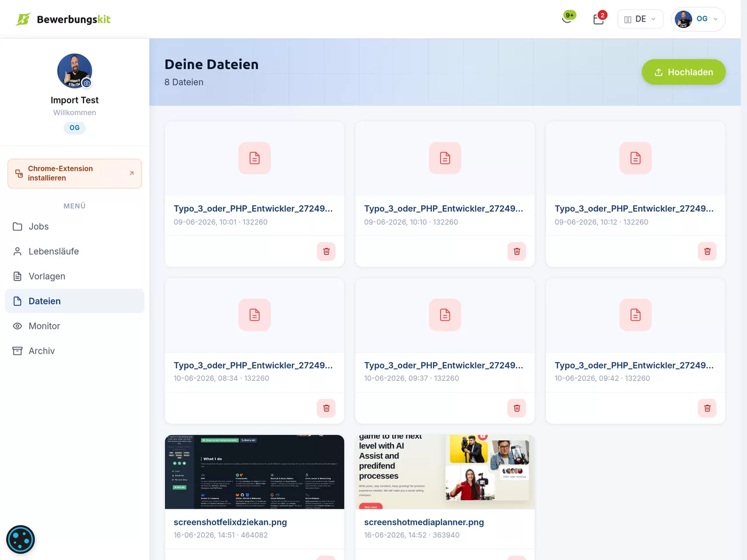Image resolution: width=747 pixels, height=560 pixels.
Task: Open Vorlagen in the sidebar menu
Action: 75,276
